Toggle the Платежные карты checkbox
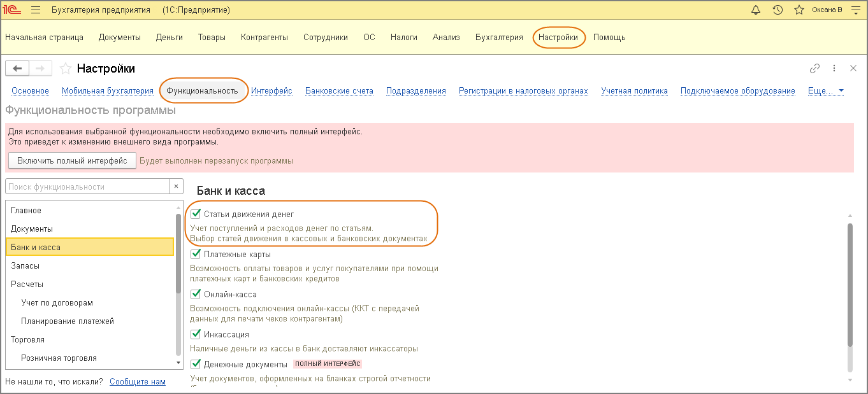This screenshot has width=868, height=394. (196, 255)
